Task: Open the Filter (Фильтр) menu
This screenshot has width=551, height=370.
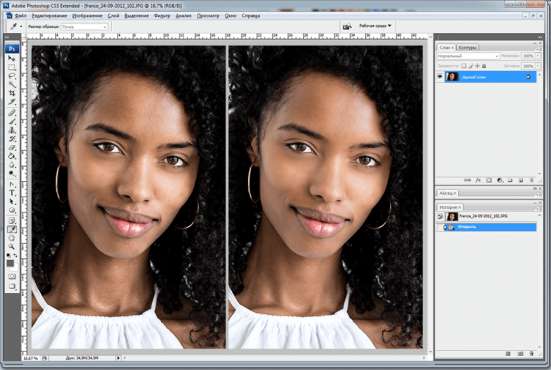Action: 162,16
